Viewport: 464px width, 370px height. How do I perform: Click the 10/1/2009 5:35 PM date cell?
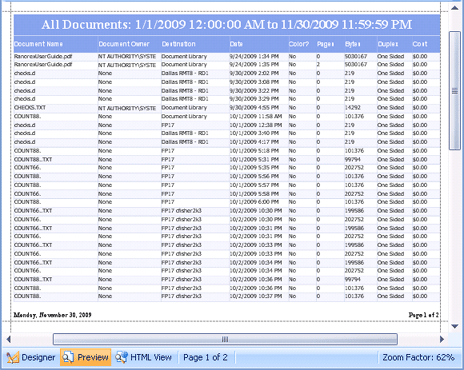254,167
